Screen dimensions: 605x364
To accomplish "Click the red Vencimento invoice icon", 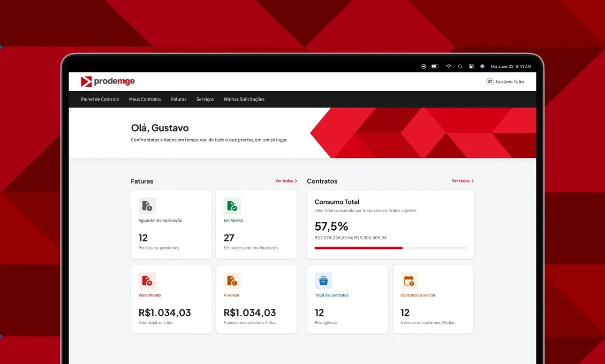I will 147,280.
